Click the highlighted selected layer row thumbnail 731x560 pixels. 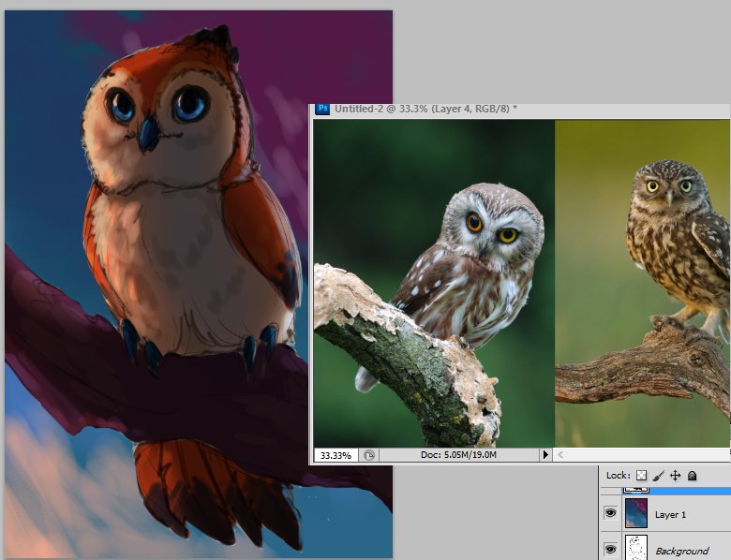click(x=636, y=489)
